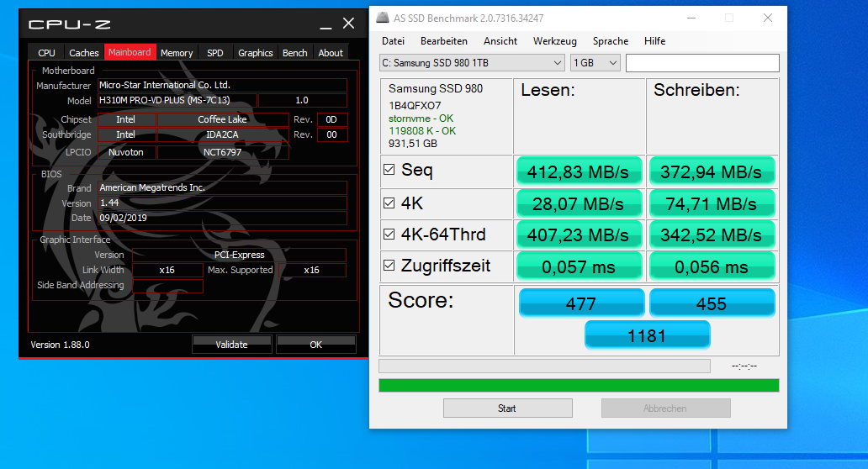Viewport: 868px width, 469px height.
Task: Click the read score 477
Action: click(581, 303)
